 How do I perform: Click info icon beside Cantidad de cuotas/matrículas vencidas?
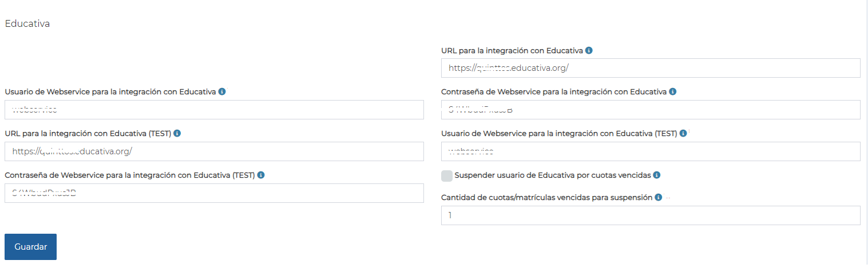pos(659,197)
